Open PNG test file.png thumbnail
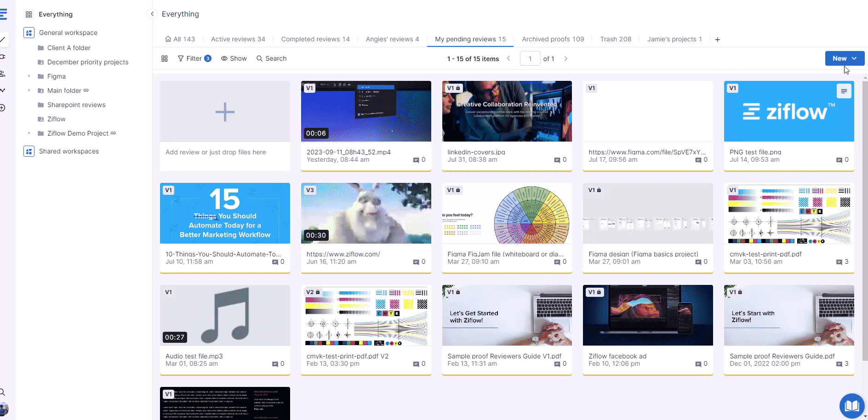Screen dimensions: 868x420 tap(789, 111)
